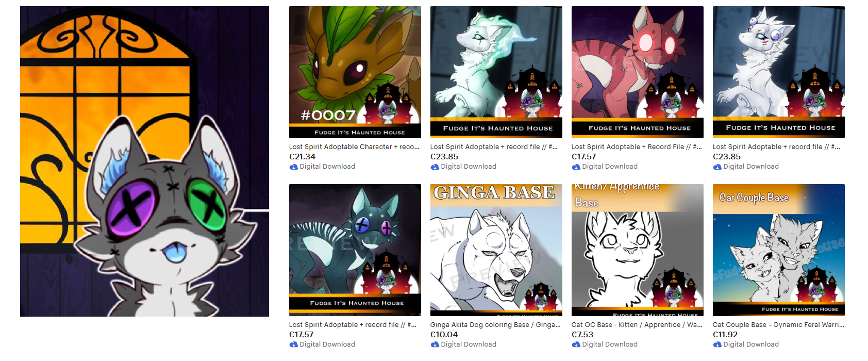Click the €21.34 price
Screen dimensions: 868x361
coord(302,157)
